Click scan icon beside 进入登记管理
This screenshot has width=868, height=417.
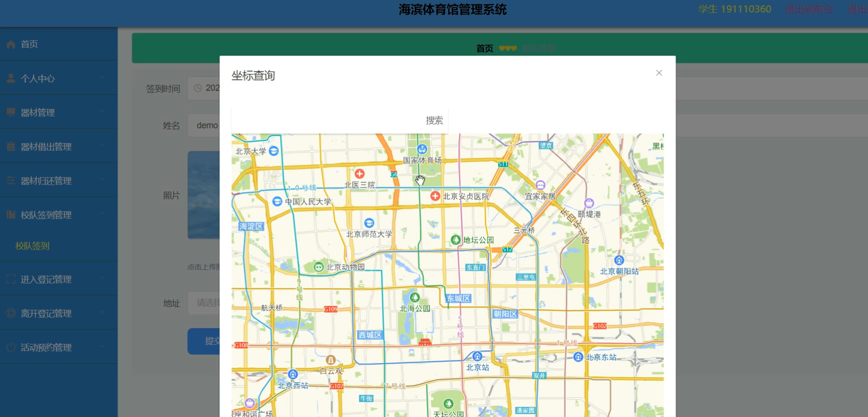point(11,279)
